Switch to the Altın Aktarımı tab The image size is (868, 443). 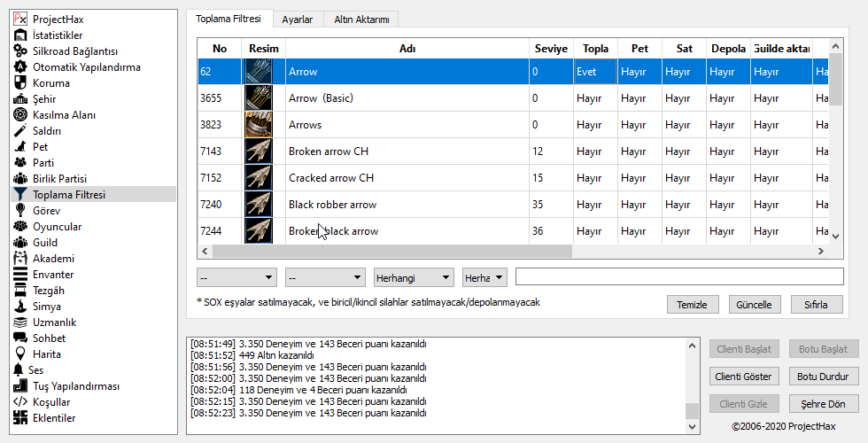(x=361, y=19)
